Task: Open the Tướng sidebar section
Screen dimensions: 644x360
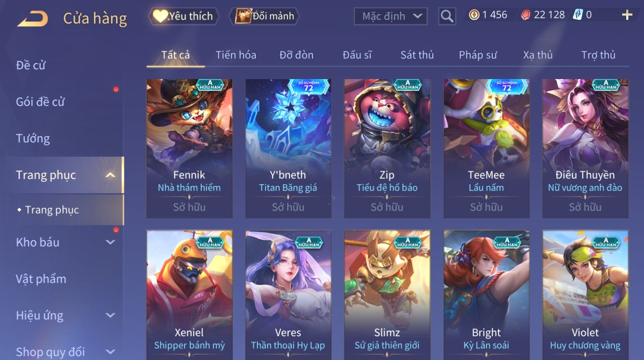Action: point(33,139)
